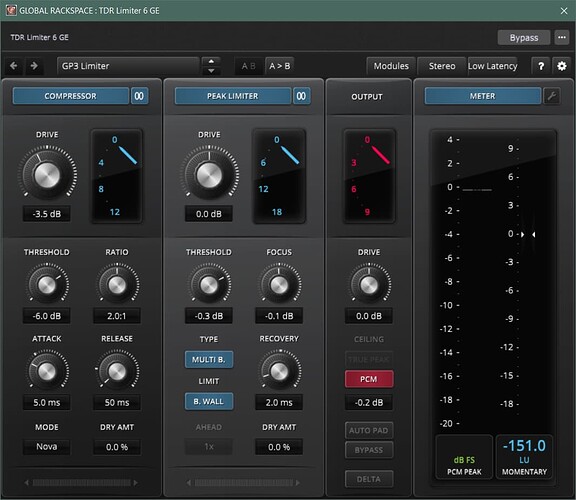Enable AUTO PAD in output section
The height and width of the screenshot is (500, 576).
pos(369,431)
